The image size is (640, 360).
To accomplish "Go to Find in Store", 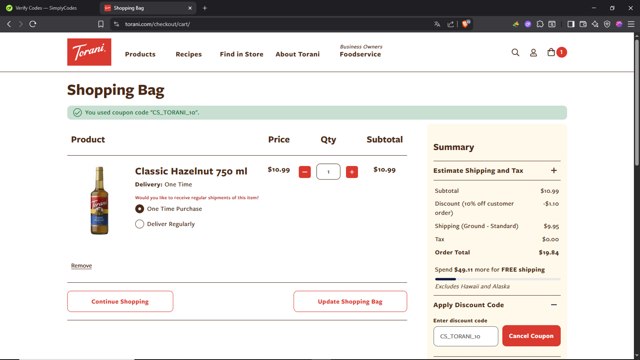I will [x=241, y=54].
